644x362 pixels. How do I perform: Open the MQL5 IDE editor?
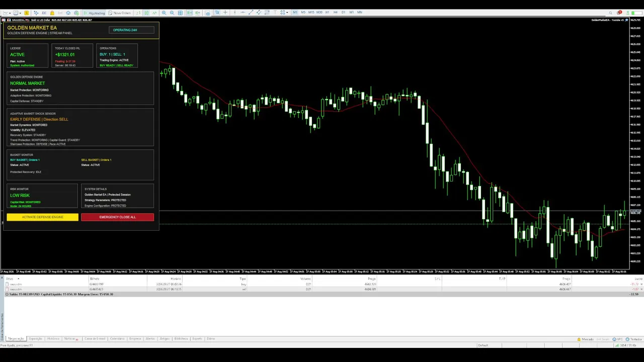point(44,13)
